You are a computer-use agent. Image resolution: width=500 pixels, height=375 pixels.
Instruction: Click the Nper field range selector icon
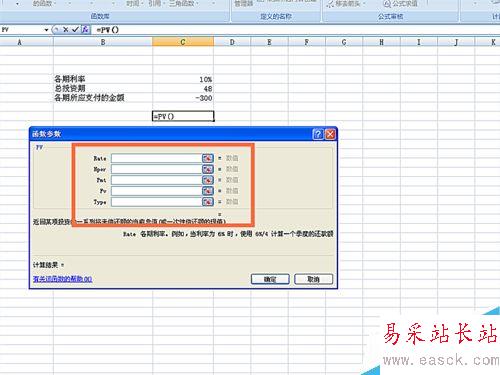(x=208, y=169)
